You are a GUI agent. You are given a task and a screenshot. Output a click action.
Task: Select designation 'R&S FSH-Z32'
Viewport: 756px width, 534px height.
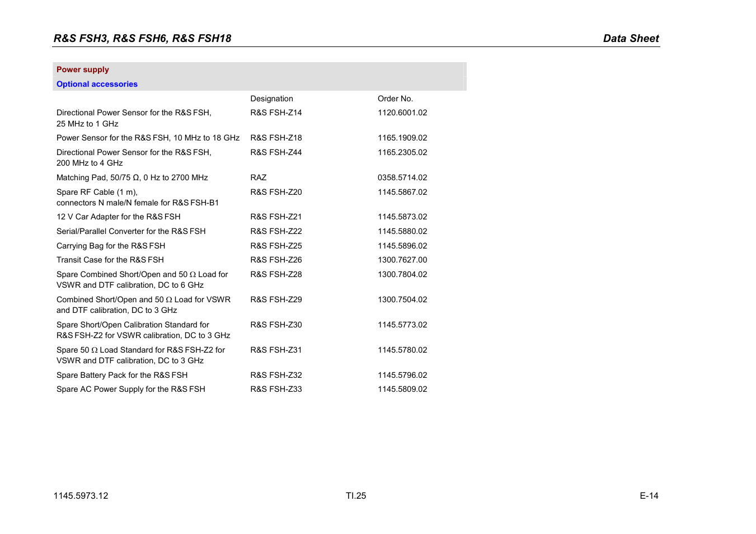(x=276, y=375)
